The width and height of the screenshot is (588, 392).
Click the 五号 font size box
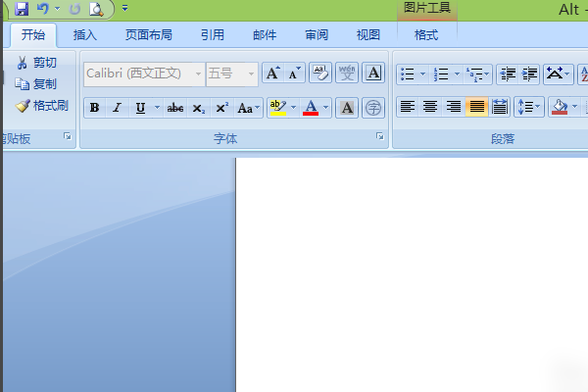click(x=226, y=73)
